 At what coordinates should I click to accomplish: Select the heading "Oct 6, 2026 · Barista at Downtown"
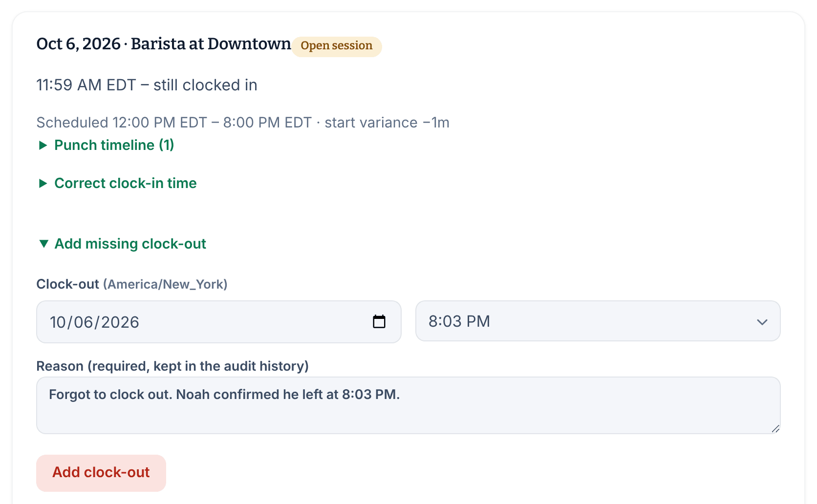[x=164, y=44]
